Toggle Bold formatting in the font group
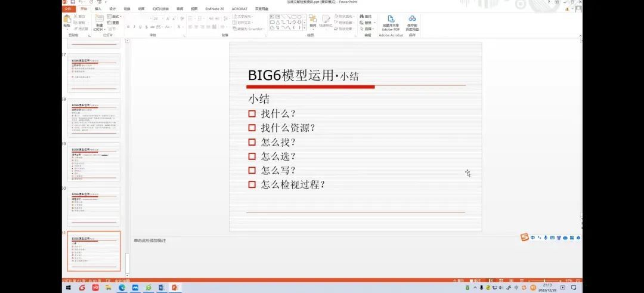 point(129,27)
